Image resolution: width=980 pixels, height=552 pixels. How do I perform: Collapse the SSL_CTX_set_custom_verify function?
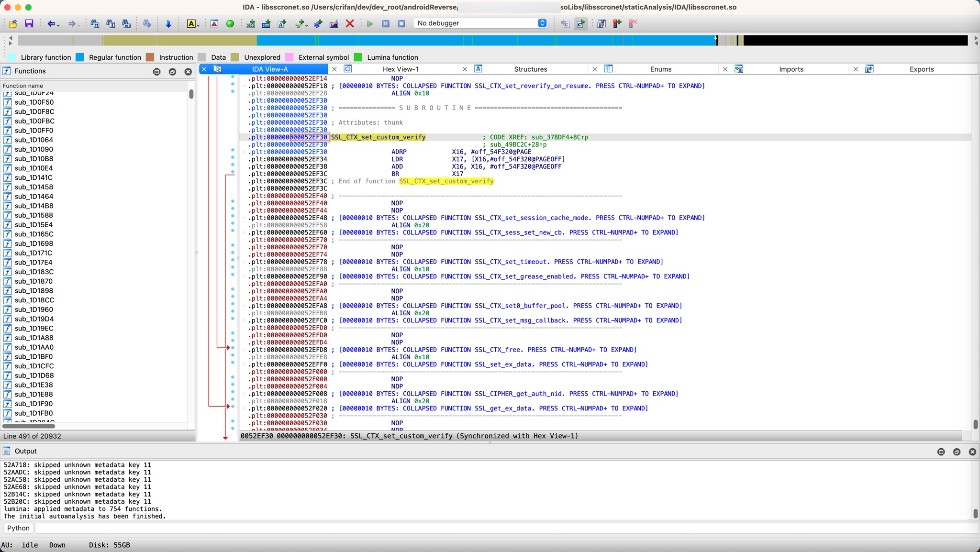[x=245, y=152]
